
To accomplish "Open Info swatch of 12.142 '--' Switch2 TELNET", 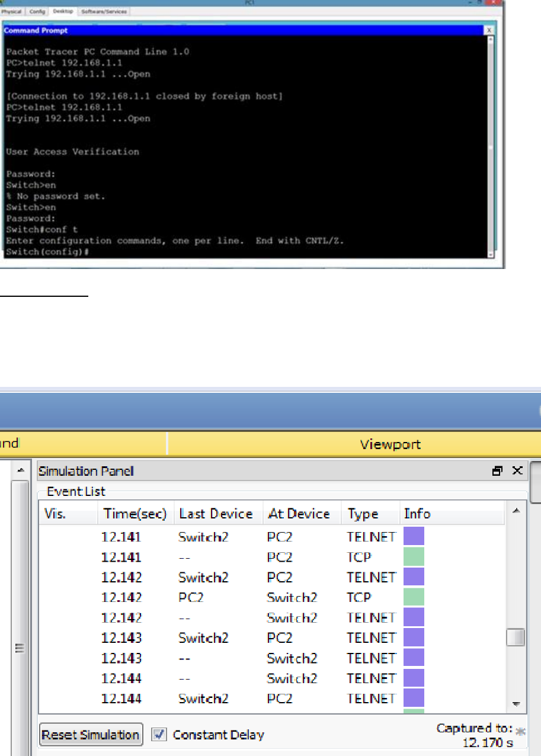I will coord(414,617).
